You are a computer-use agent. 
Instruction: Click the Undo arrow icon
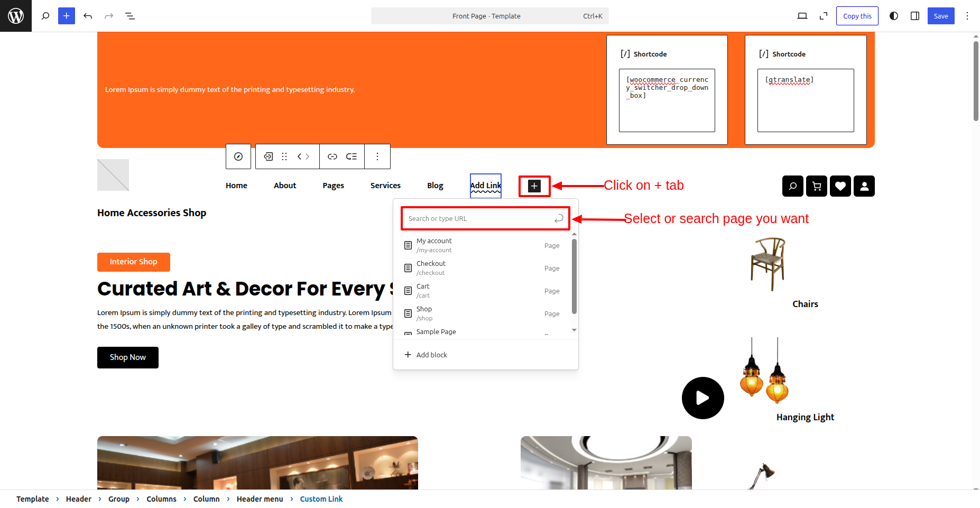tap(88, 16)
